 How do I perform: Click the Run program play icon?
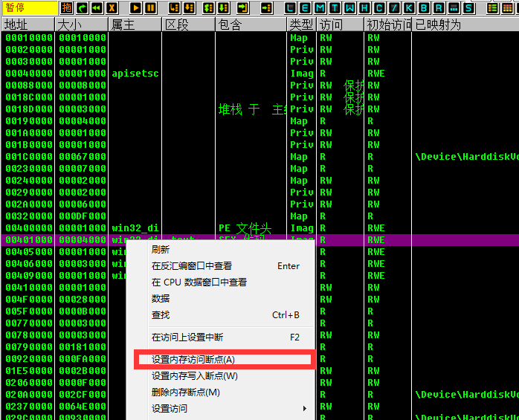pyautogui.click(x=135, y=7)
